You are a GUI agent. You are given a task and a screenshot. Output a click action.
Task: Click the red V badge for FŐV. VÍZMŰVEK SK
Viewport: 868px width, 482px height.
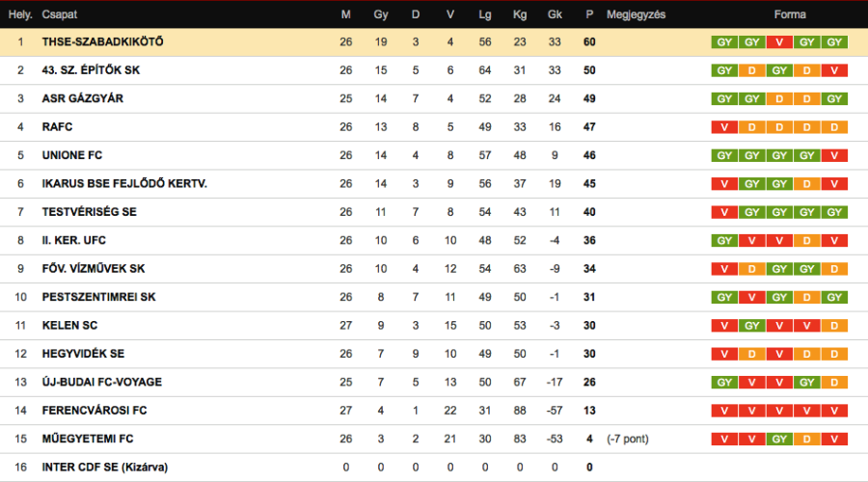[x=723, y=269]
